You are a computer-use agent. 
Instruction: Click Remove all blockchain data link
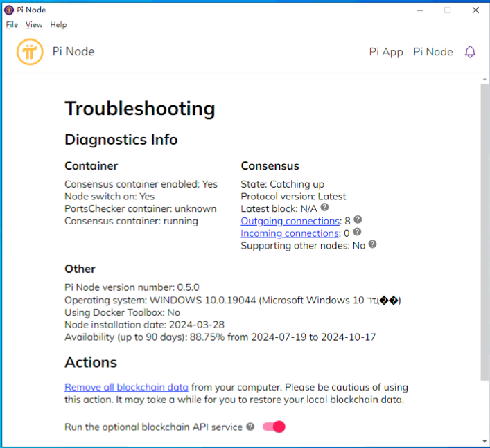pos(126,387)
